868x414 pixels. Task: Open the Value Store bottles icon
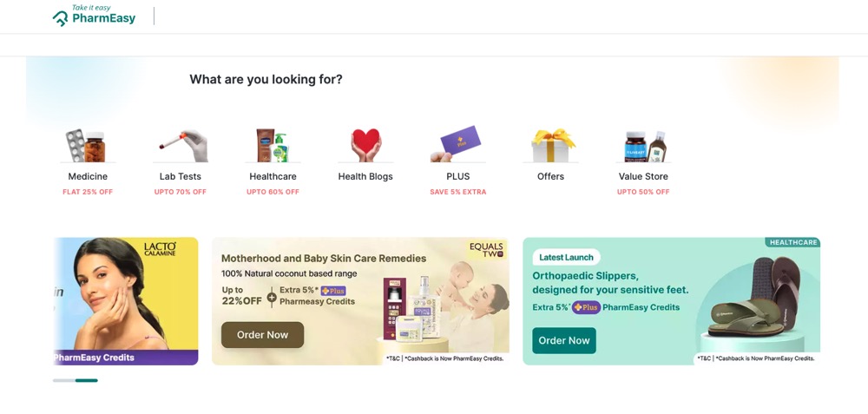pyautogui.click(x=643, y=146)
